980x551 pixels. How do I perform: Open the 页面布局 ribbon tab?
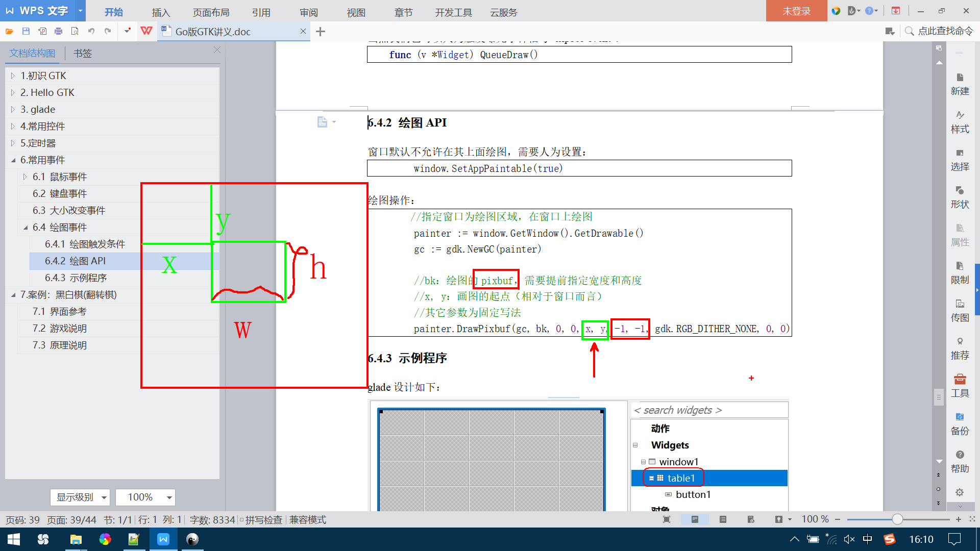point(211,12)
